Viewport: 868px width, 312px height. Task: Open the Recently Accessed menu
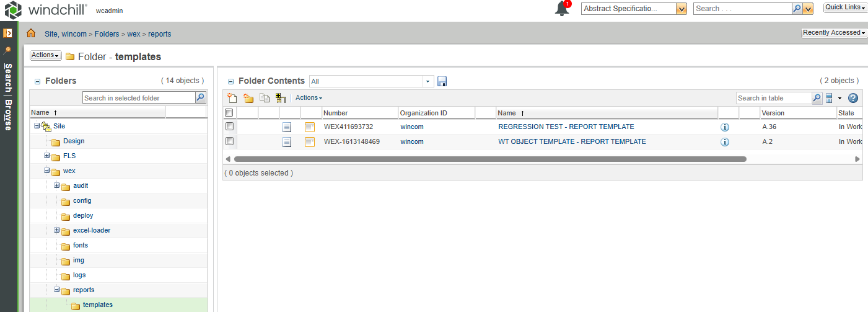(x=833, y=32)
